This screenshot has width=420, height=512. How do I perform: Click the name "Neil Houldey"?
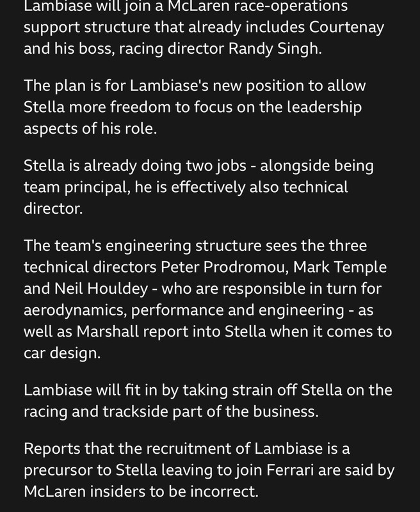coord(101,289)
